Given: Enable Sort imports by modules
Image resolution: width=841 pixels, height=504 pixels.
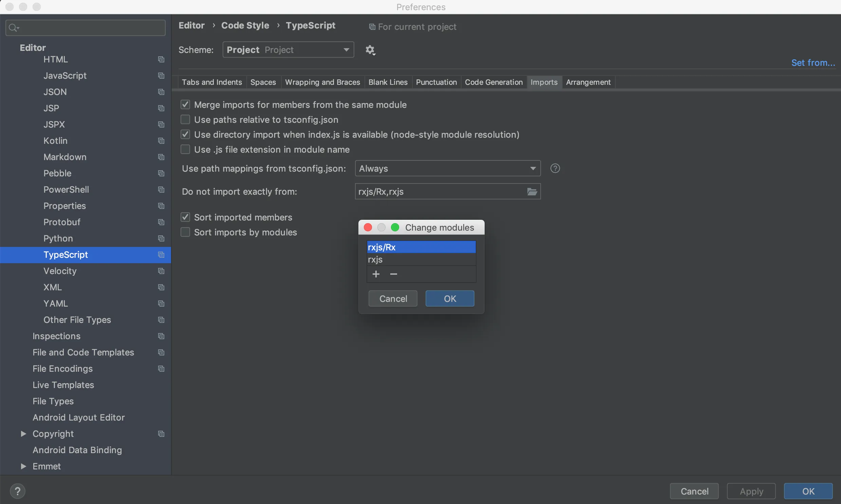Looking at the screenshot, I should tap(185, 232).
